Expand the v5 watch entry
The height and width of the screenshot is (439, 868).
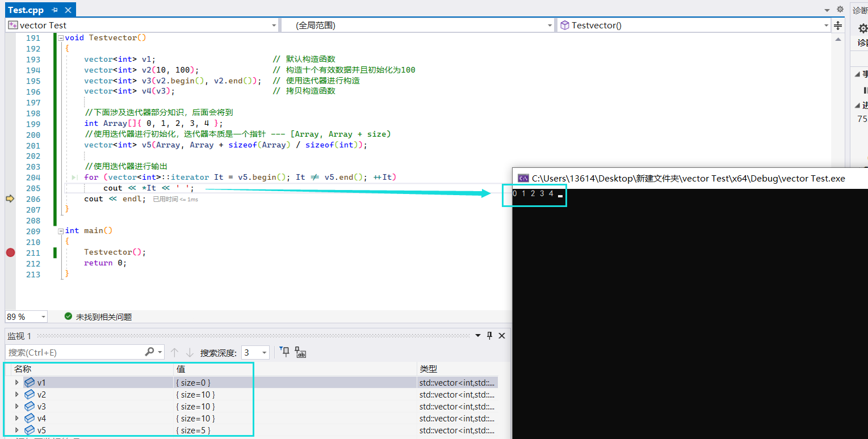pyautogui.click(x=17, y=430)
